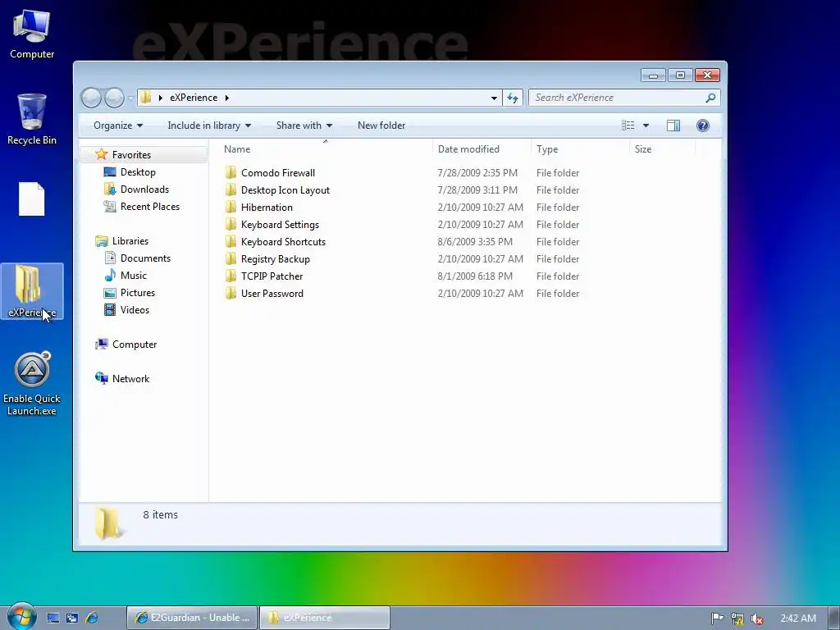Click the muted volume tray icon
The height and width of the screenshot is (630, 840).
pyautogui.click(x=756, y=619)
